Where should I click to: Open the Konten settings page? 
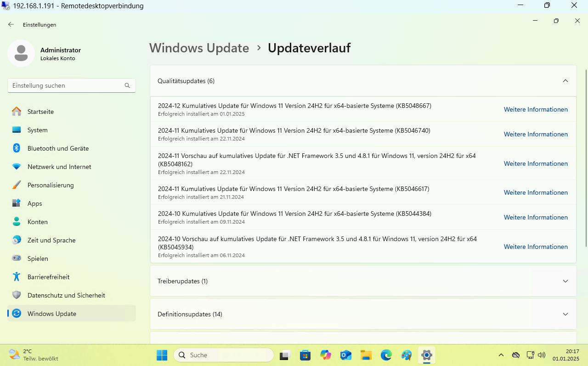[37, 222]
